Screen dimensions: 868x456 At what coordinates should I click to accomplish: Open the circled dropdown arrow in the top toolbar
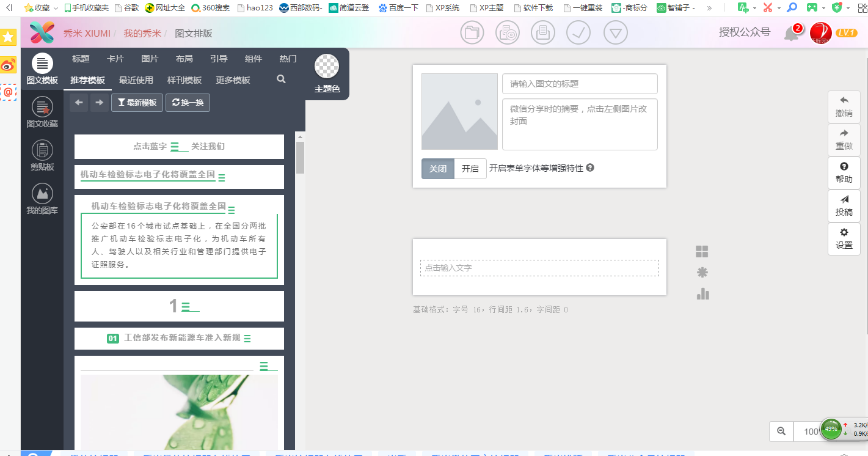(615, 32)
